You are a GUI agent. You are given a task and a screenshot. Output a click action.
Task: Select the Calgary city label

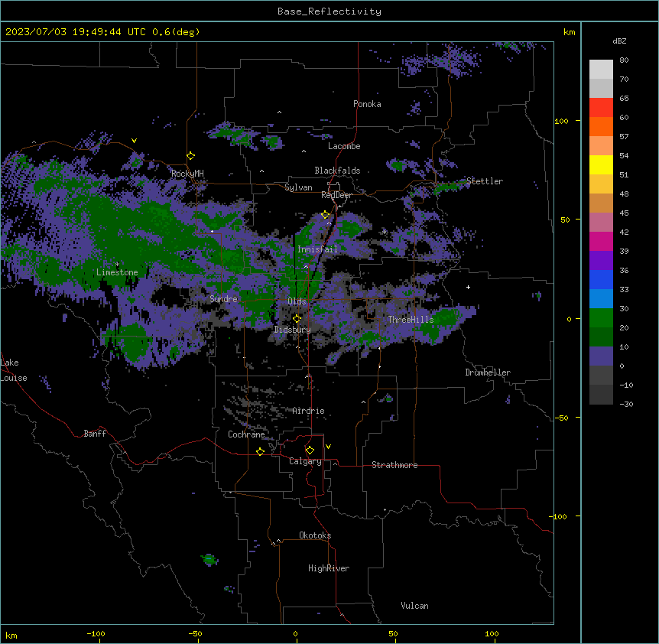(x=306, y=461)
